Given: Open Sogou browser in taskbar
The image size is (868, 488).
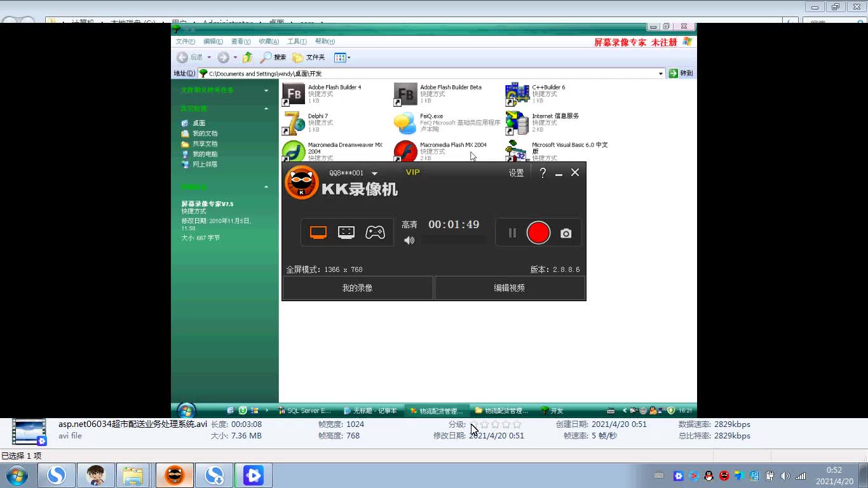Looking at the screenshot, I should (57, 475).
